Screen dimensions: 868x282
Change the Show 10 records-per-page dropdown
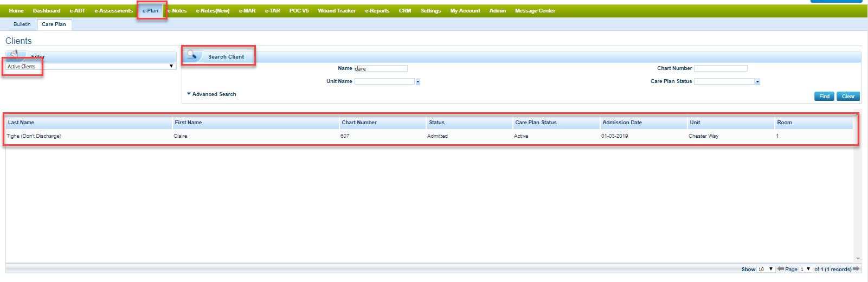click(766, 269)
